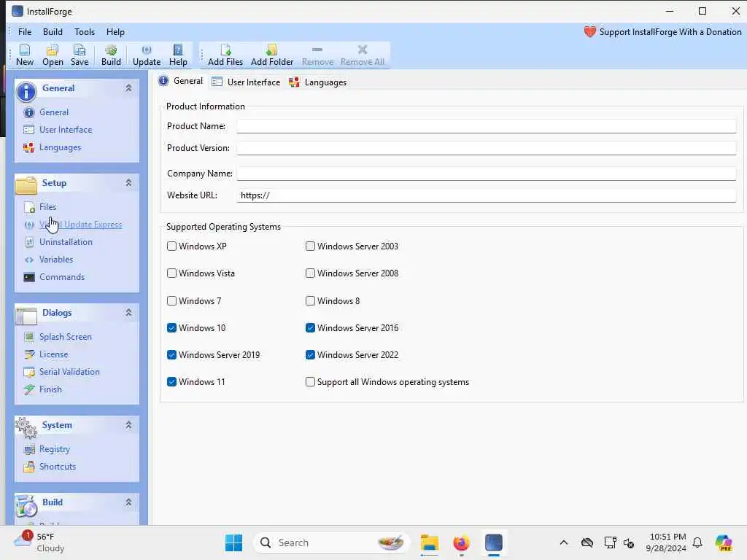Open Finish under Dialogs

[50, 389]
